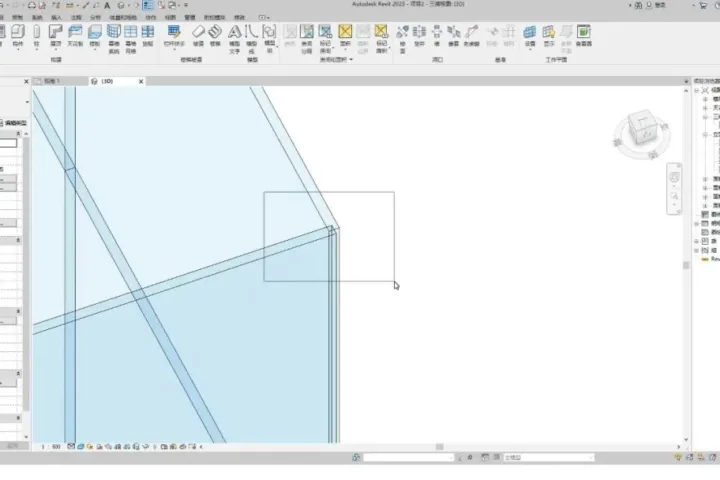Select the Room Separator tool
Viewport: 720px width, 480px height.
tap(307, 39)
